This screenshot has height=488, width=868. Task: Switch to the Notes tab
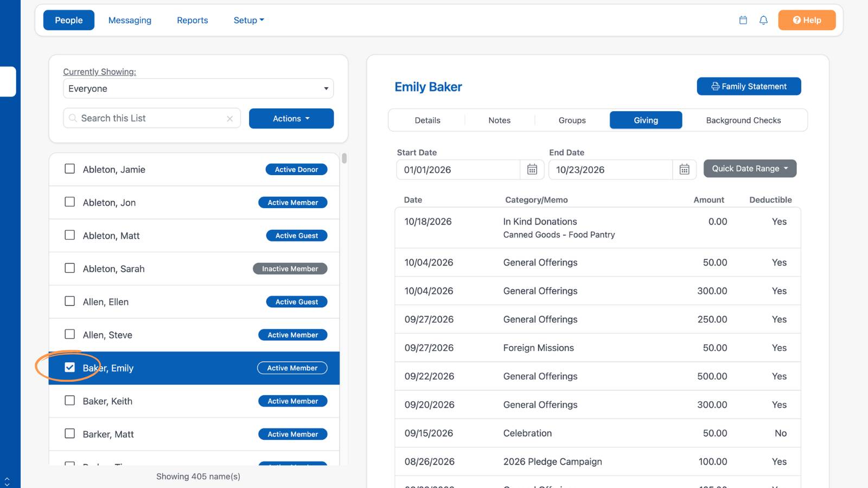(500, 120)
